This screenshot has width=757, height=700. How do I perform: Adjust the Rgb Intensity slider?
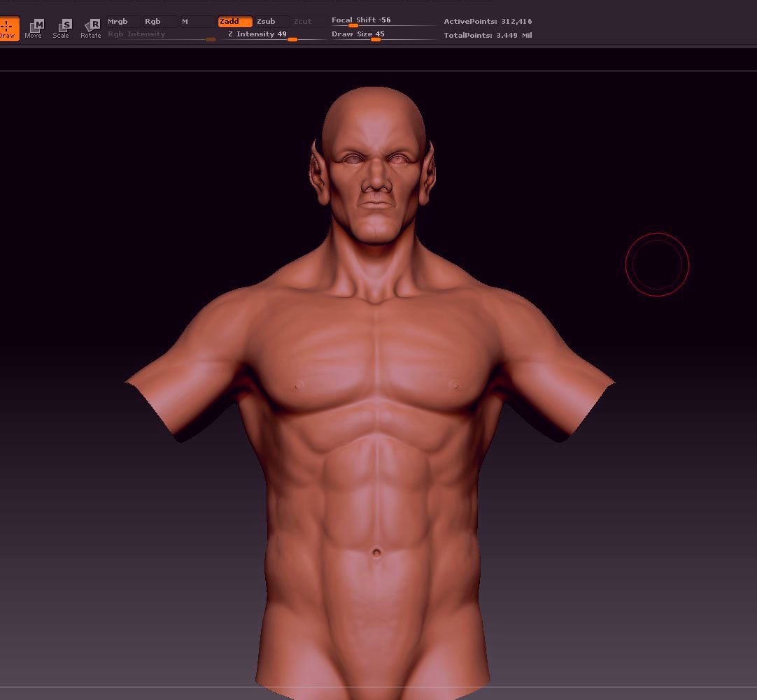tap(161, 35)
